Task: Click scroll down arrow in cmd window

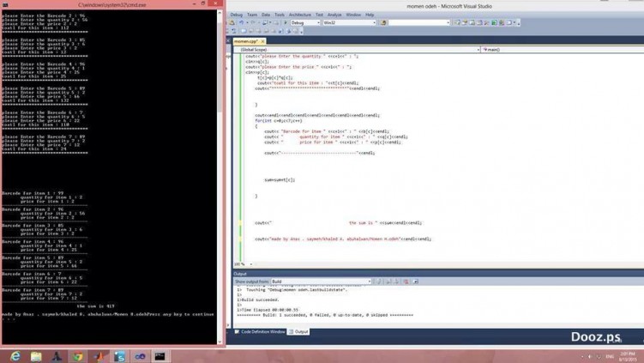Action: [220, 342]
